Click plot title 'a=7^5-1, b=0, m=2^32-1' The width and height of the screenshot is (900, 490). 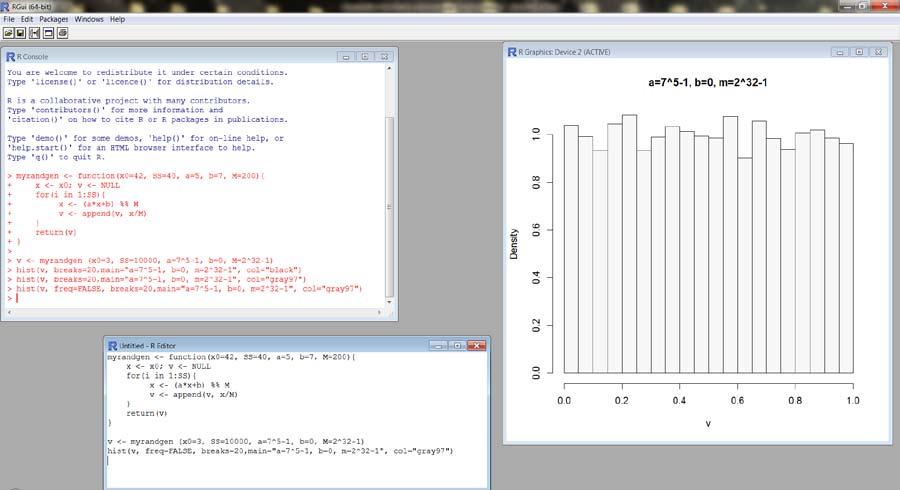tap(707, 83)
